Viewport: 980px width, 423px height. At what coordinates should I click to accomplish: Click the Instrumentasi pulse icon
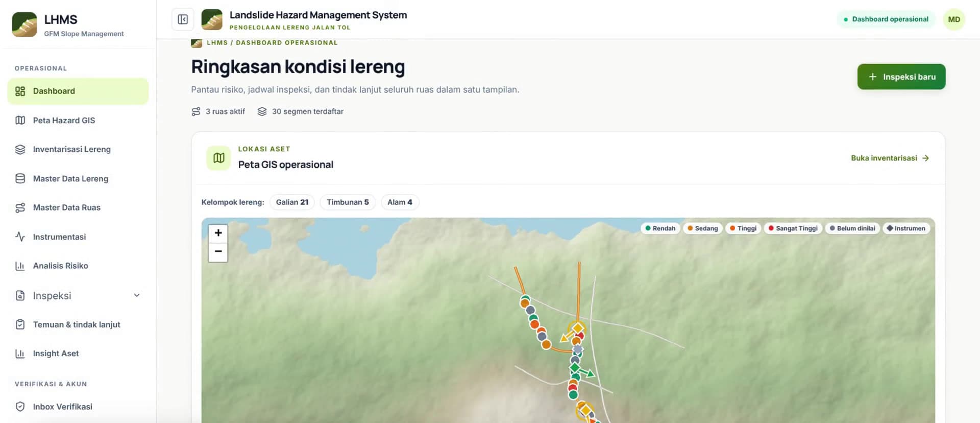coord(20,237)
